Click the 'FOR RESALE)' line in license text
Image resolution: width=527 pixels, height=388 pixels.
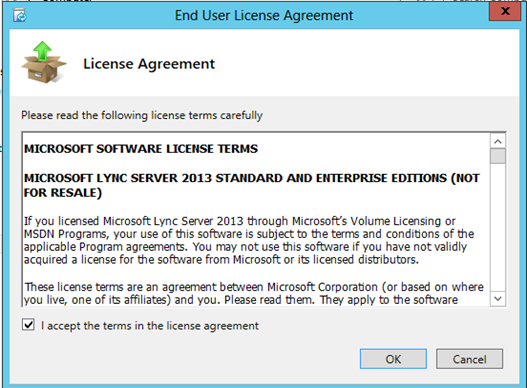[63, 193]
